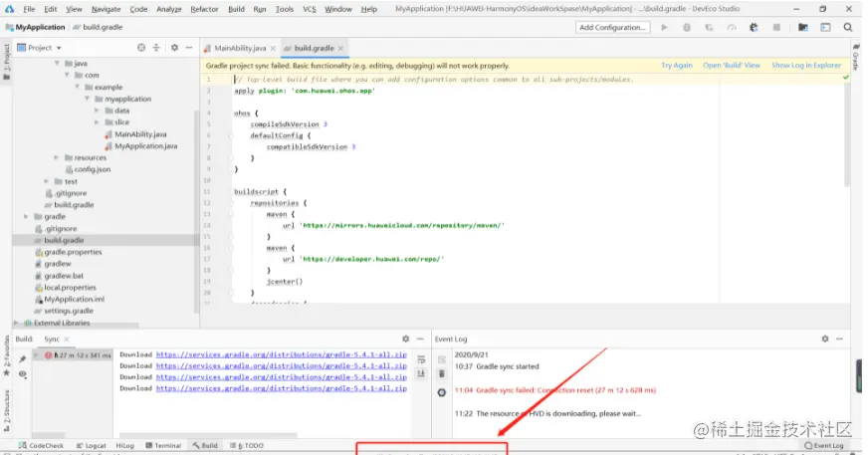The height and width of the screenshot is (455, 868).
Task: Expand the gradle folder in tree
Action: pyautogui.click(x=26, y=216)
